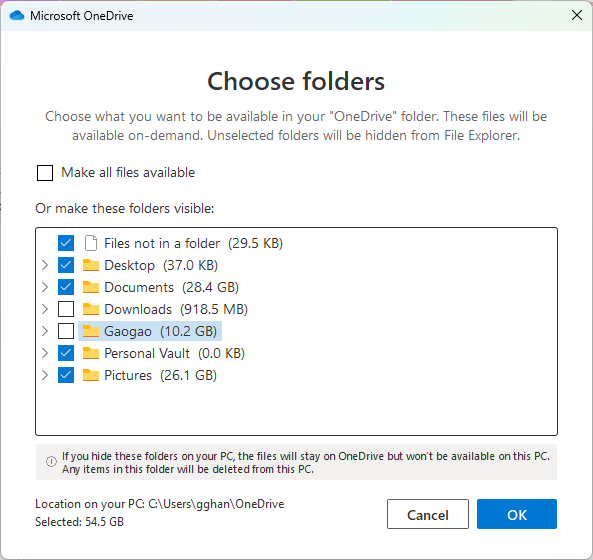
Task: Uncheck the Personal Vault checkbox
Action: (x=66, y=353)
